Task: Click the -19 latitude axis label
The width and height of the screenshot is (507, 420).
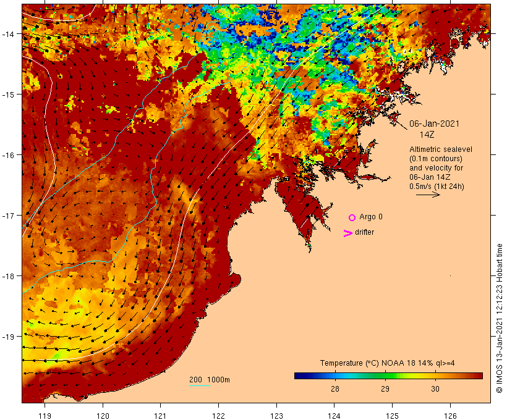Action: tap(8, 337)
